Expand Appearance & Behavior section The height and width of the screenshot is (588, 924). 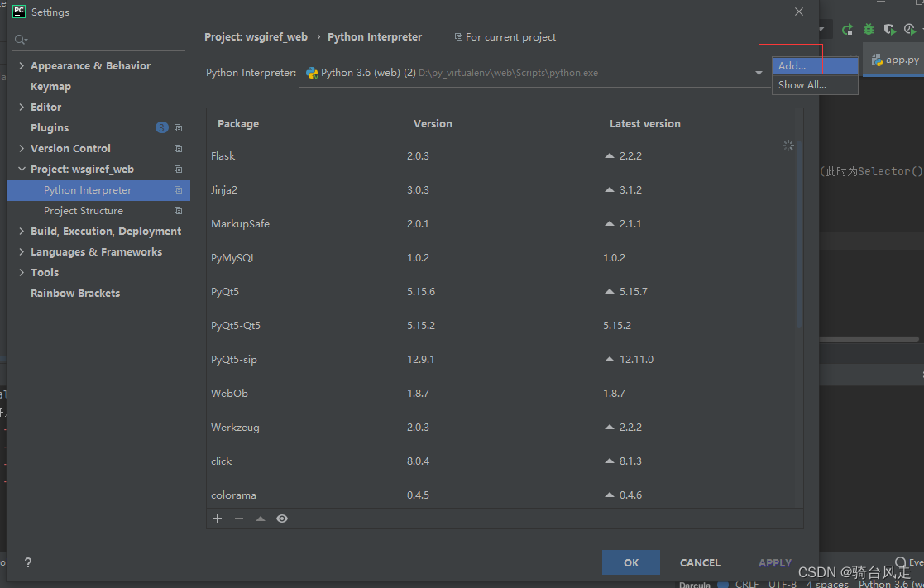click(22, 65)
